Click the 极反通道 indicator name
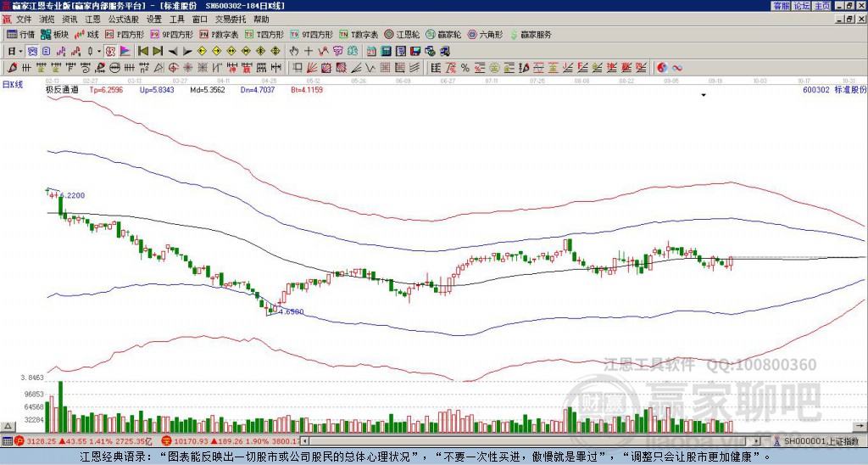Screen dimensions: 868x465 click(62, 89)
